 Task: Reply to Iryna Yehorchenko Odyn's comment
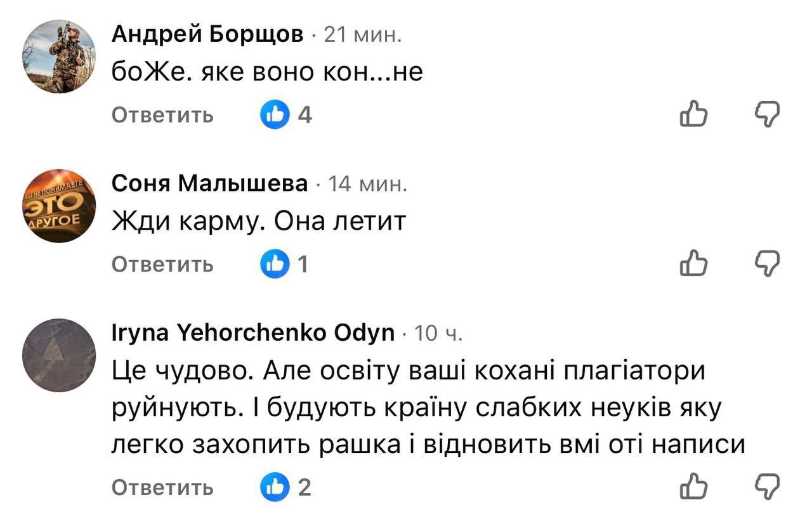click(162, 487)
